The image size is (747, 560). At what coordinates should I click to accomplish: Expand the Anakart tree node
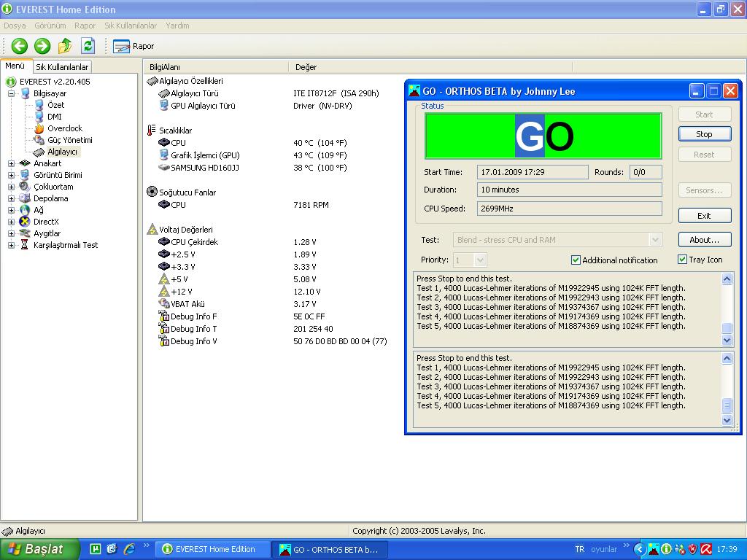pyautogui.click(x=11, y=163)
